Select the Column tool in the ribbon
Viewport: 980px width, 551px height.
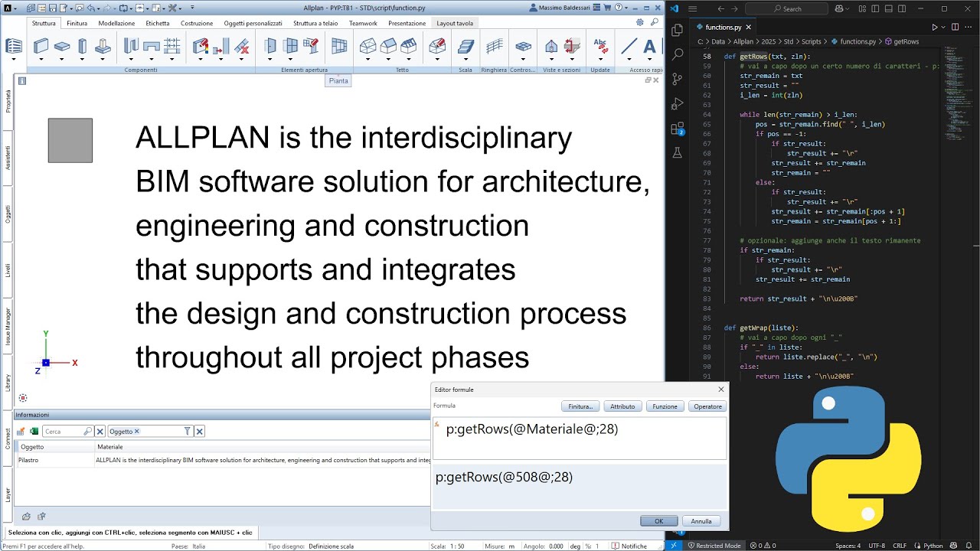[x=82, y=46]
